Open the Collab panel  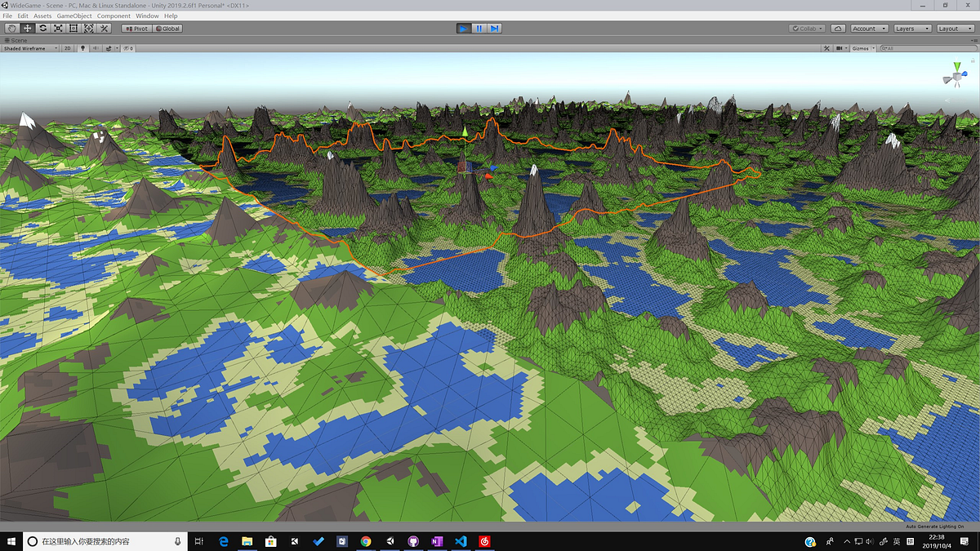[x=805, y=28]
